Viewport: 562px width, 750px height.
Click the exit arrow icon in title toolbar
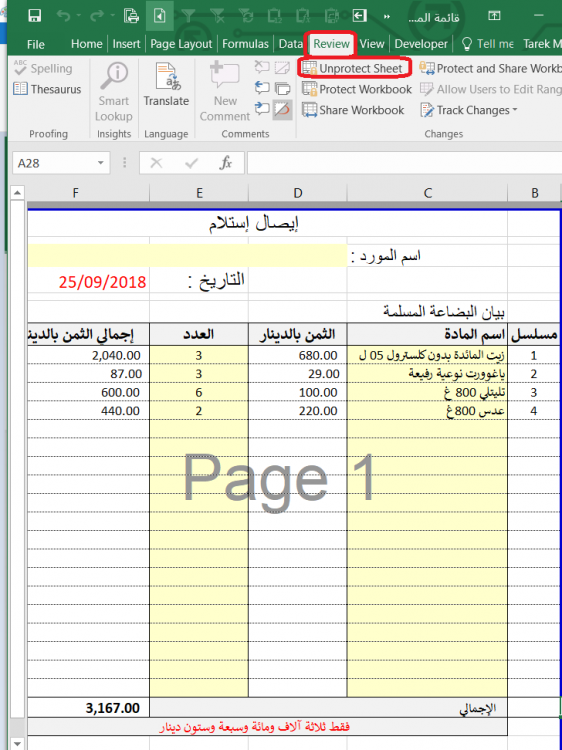(x=359, y=16)
